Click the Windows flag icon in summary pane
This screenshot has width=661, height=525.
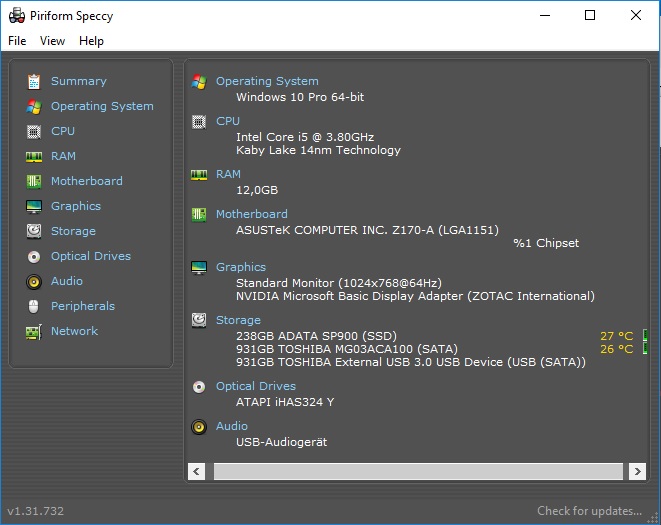(x=199, y=81)
